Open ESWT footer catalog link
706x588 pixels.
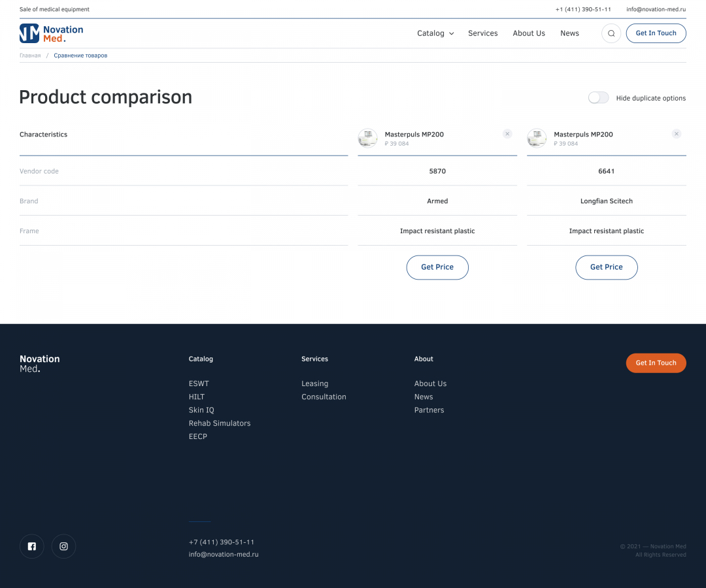(x=199, y=384)
